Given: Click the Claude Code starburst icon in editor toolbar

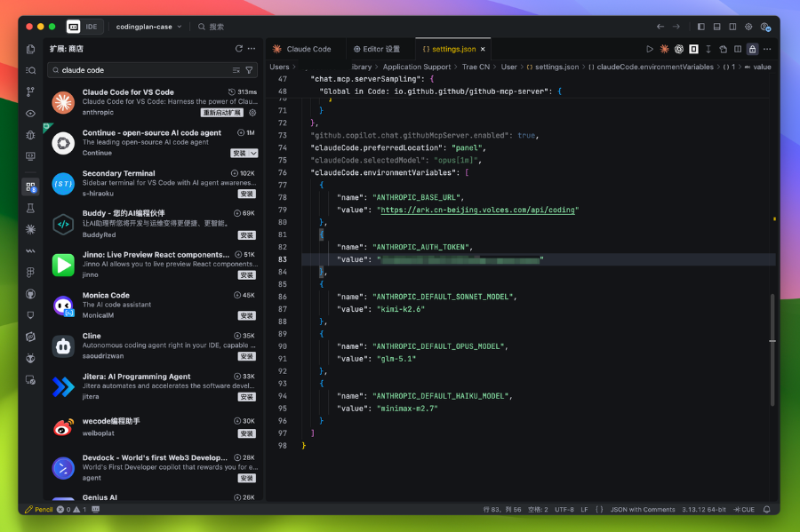Looking at the screenshot, I should tap(664, 50).
